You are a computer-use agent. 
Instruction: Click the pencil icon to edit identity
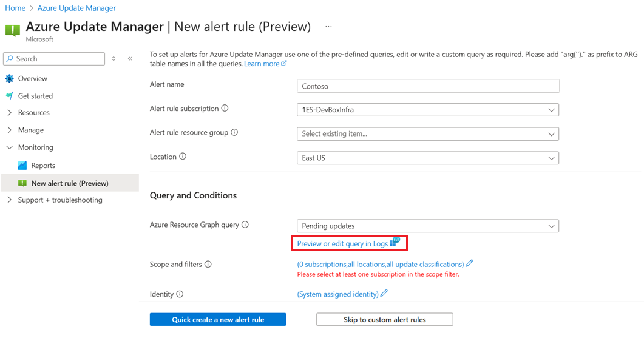384,294
